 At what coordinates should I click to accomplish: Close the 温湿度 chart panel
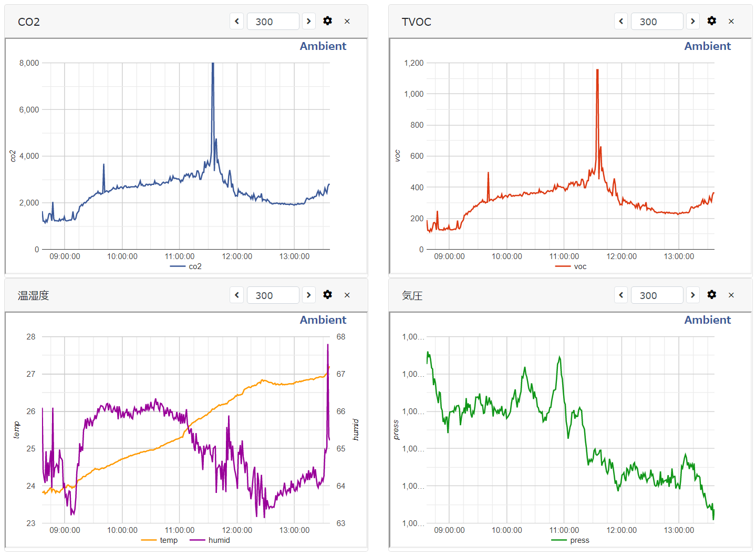coord(347,295)
